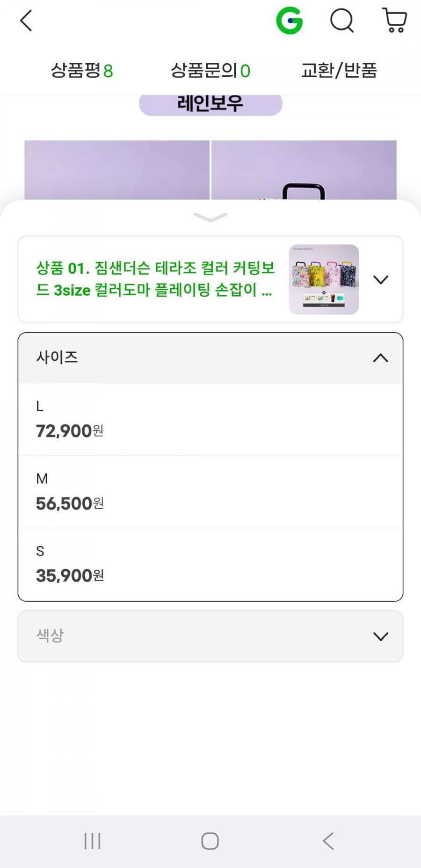Switch to the 상품평 tab
The width and height of the screenshot is (421, 868).
(82, 71)
